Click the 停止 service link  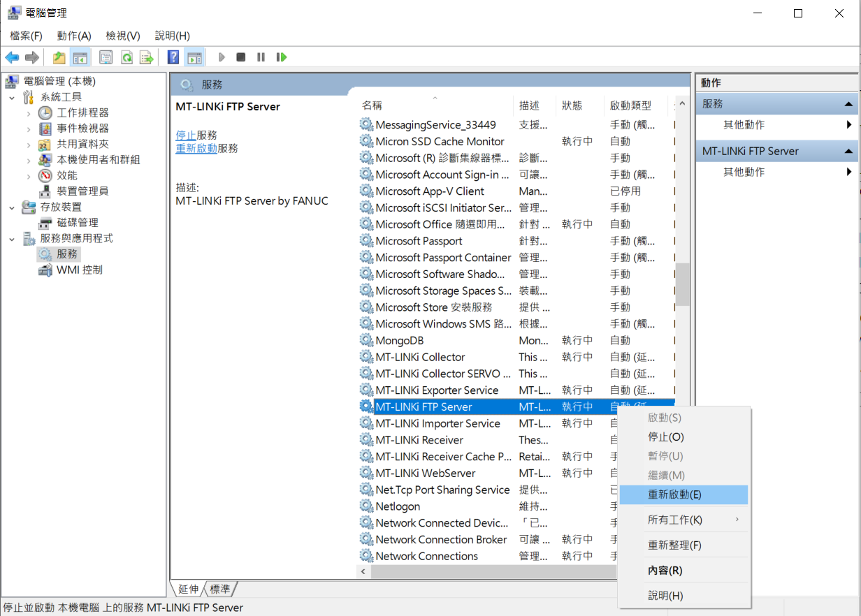tap(185, 135)
